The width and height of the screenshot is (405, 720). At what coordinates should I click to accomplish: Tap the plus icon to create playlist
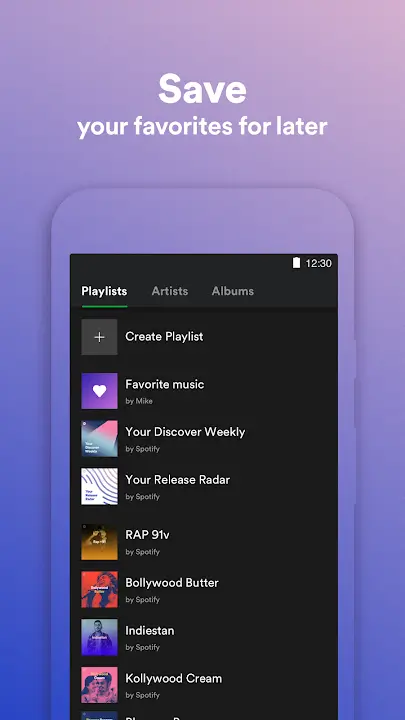tap(99, 337)
